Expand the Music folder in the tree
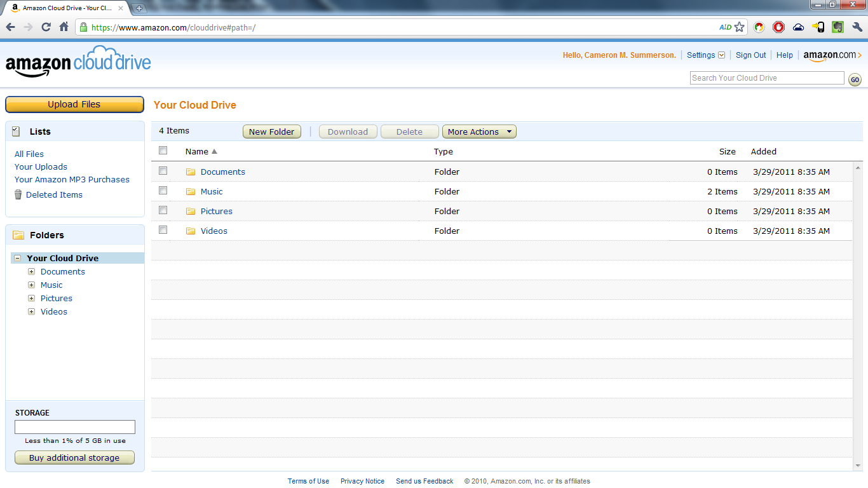868x488 pixels. coord(31,285)
